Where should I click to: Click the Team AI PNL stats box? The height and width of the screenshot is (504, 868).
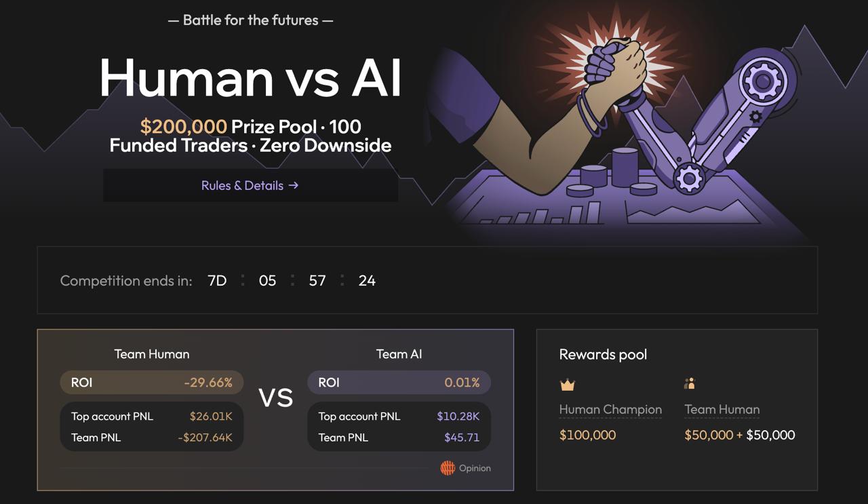[399, 427]
